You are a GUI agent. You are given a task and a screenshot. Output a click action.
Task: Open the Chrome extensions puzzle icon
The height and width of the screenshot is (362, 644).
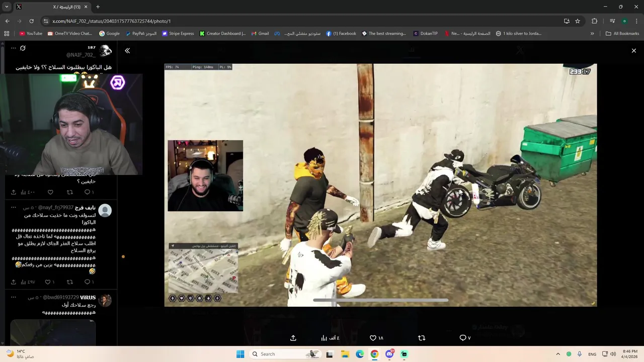pyautogui.click(x=594, y=21)
